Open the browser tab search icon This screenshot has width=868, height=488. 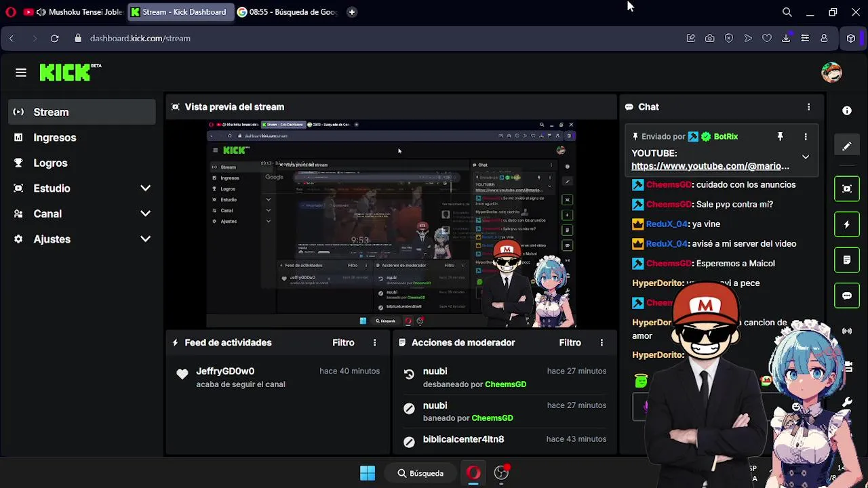(787, 12)
